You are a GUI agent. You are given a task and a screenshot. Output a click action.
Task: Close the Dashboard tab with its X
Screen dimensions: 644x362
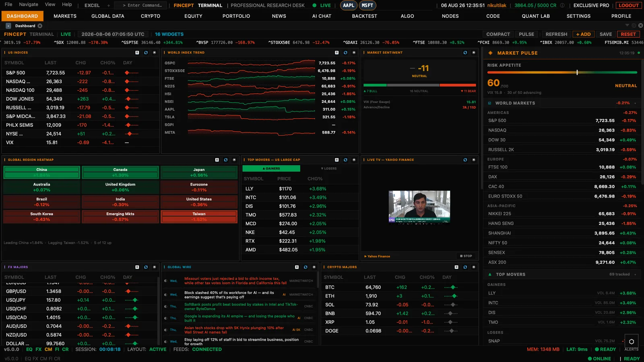[40, 26]
